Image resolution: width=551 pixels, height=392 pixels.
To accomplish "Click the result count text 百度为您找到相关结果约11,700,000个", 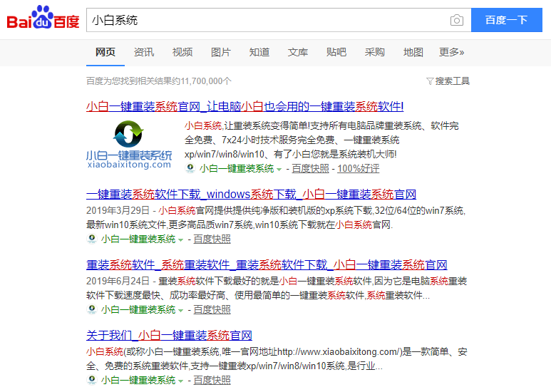I will (x=159, y=81).
